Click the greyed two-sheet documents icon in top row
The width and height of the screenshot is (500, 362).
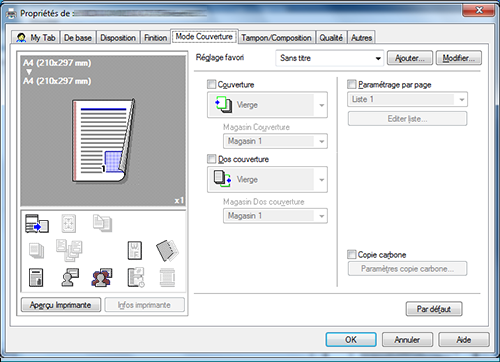click(102, 223)
